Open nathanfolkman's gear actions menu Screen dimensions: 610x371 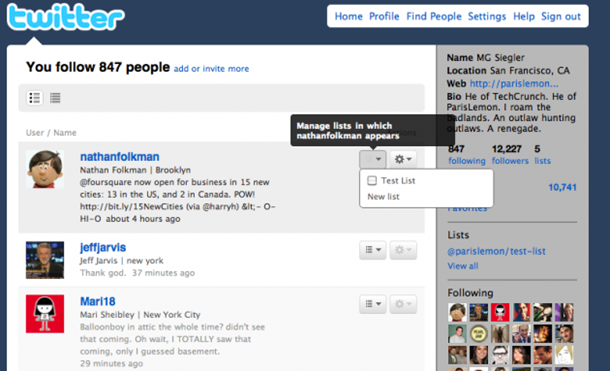(403, 159)
